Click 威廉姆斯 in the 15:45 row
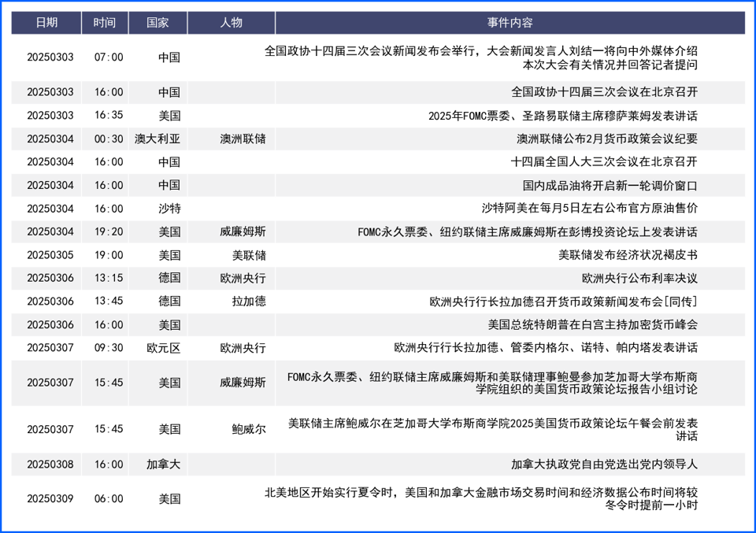756x533 pixels. click(x=243, y=383)
